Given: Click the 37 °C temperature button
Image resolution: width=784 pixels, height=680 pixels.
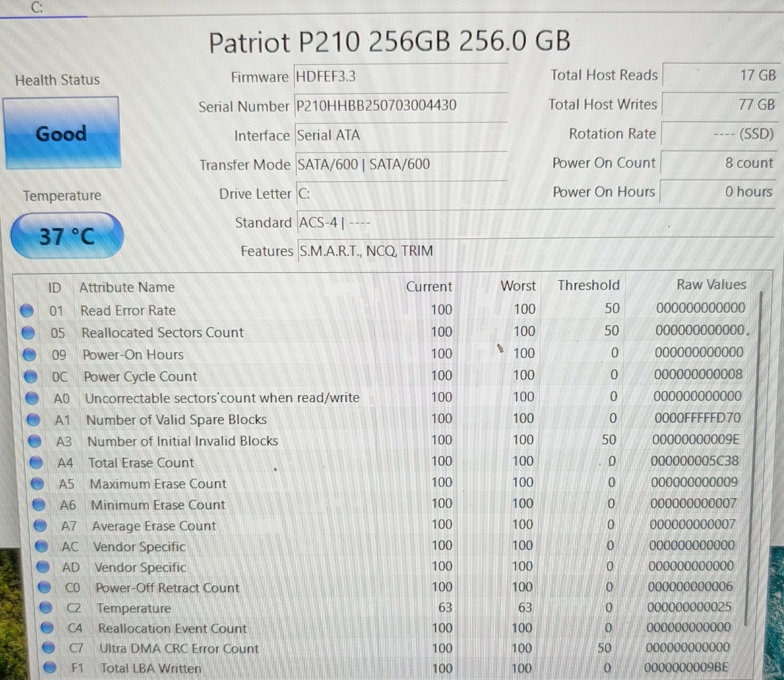Looking at the screenshot, I should point(67,236).
